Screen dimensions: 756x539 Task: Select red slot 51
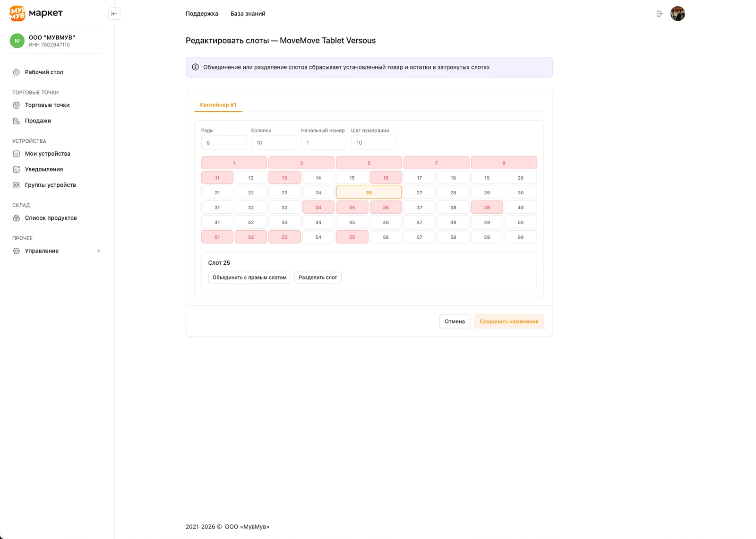pyautogui.click(x=217, y=237)
